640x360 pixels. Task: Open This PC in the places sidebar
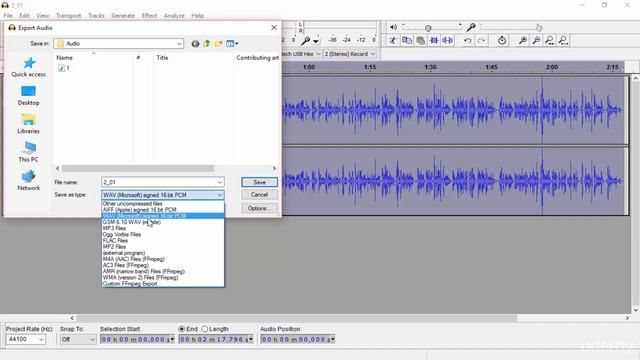pyautogui.click(x=29, y=152)
